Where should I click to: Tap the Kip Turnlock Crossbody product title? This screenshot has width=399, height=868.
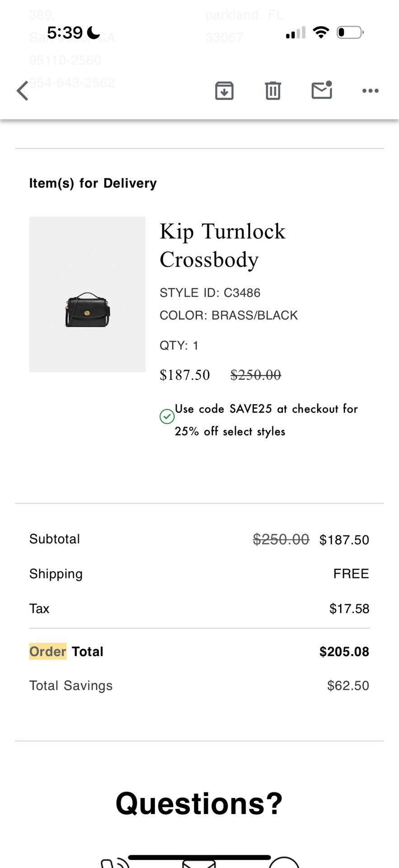[x=222, y=245]
